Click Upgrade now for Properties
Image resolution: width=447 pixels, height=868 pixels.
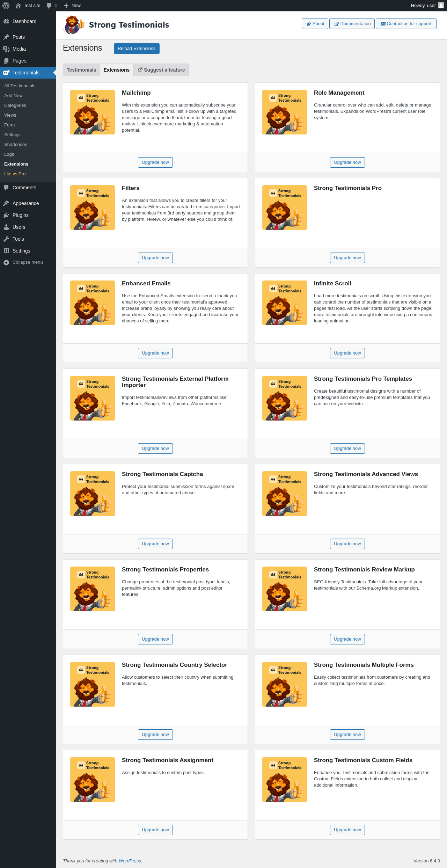click(155, 639)
